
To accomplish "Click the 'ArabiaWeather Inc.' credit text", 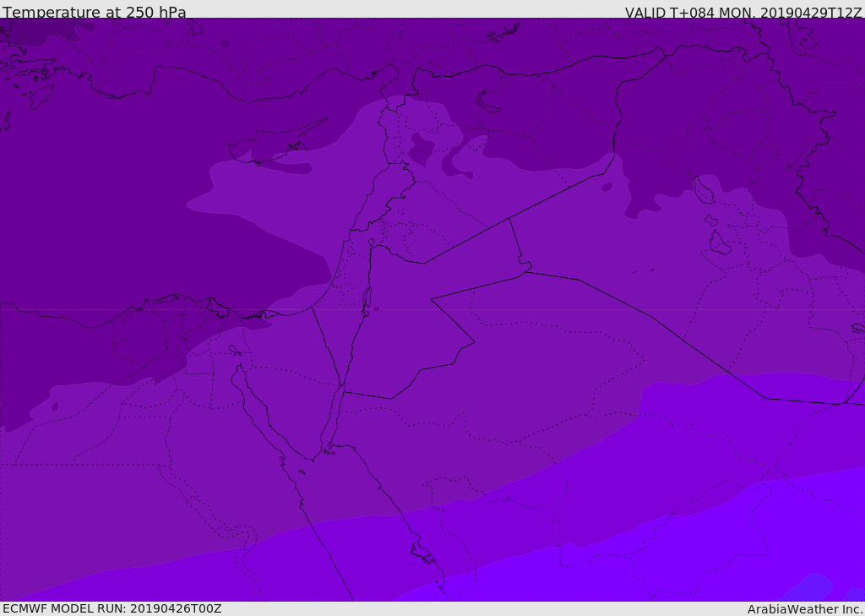I will pyautogui.click(x=805, y=609).
